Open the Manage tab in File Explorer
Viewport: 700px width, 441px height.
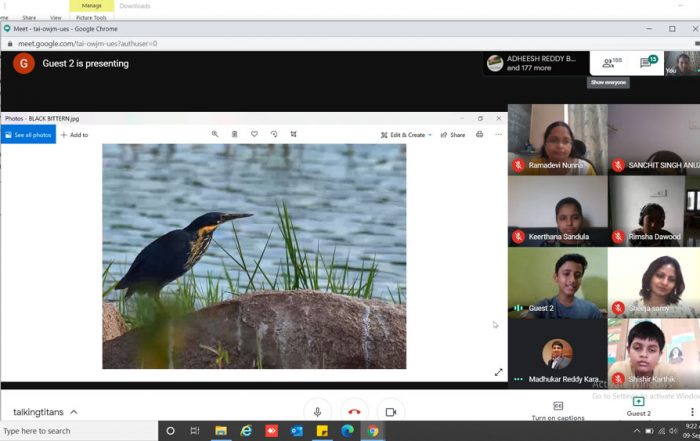(x=92, y=6)
